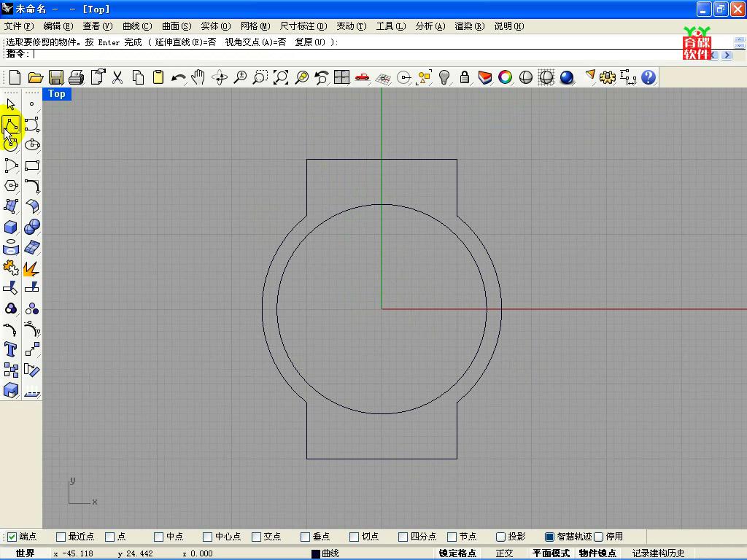Click the 复原(U) command option
Screen dimensions: 747x560
click(x=310, y=42)
